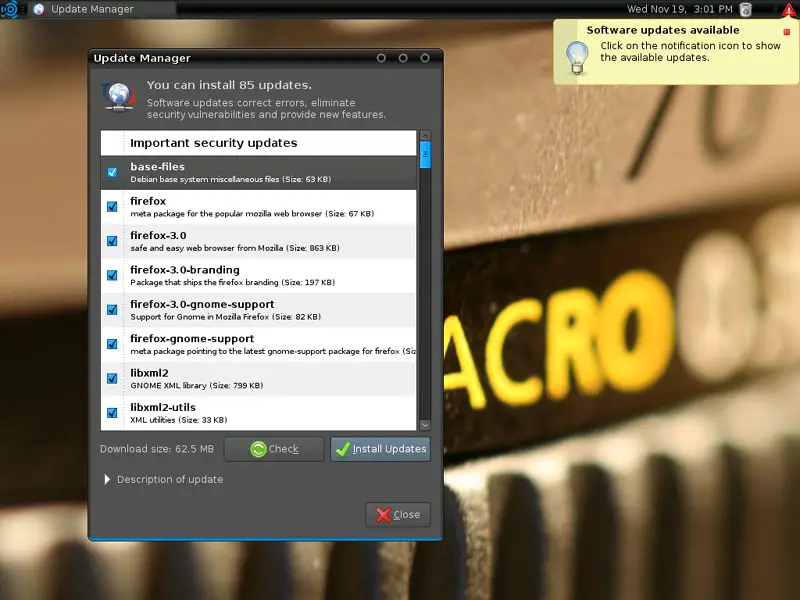Uncheck the libxml2-utils checkbox
Viewport: 800px width, 600px height.
(112, 413)
